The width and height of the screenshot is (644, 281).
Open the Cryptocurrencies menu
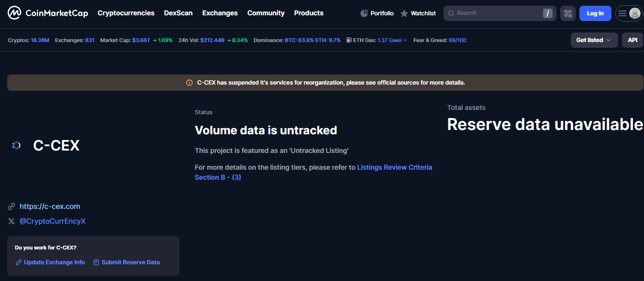[126, 13]
